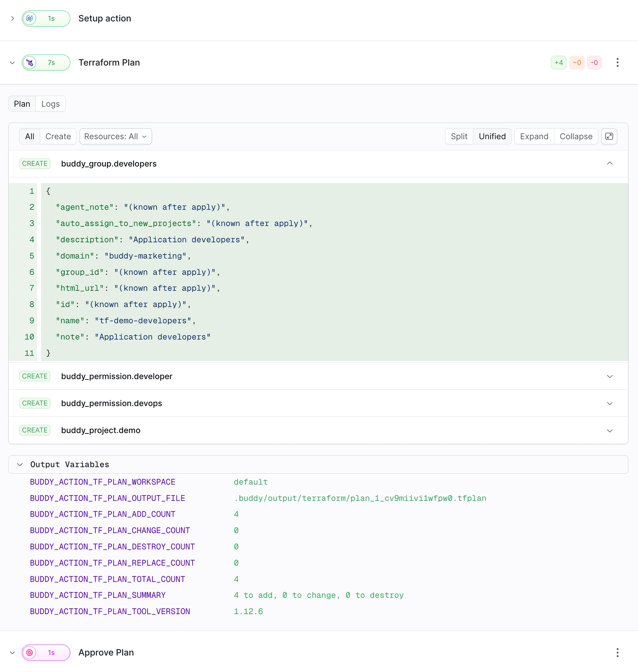
Task: Click the Setup action status icon
Action: 30,18
